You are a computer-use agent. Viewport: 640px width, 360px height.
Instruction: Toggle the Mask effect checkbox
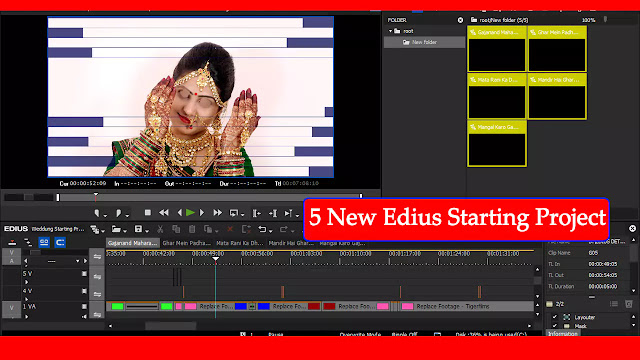pyautogui.click(x=555, y=326)
